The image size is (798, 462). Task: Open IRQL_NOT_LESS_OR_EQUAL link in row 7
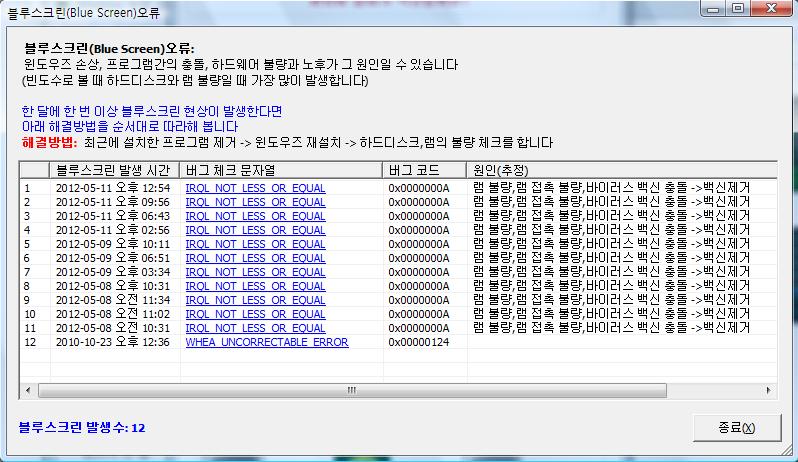255,272
